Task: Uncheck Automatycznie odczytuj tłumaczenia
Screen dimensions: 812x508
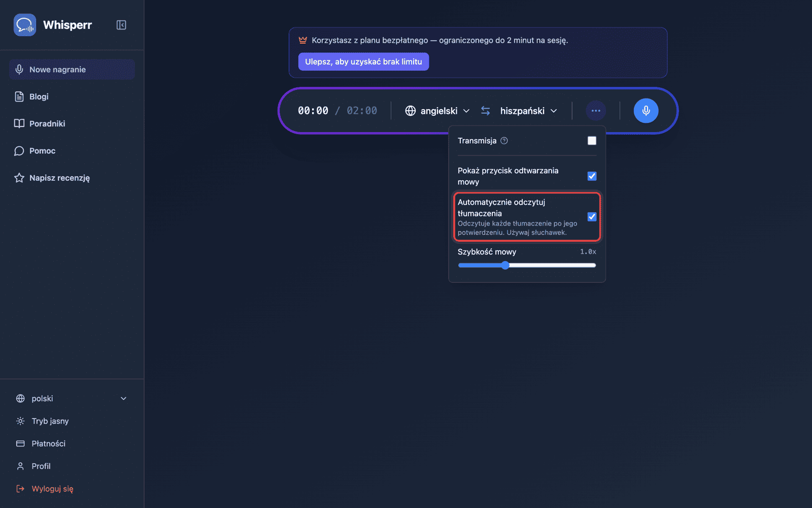Action: click(x=592, y=217)
